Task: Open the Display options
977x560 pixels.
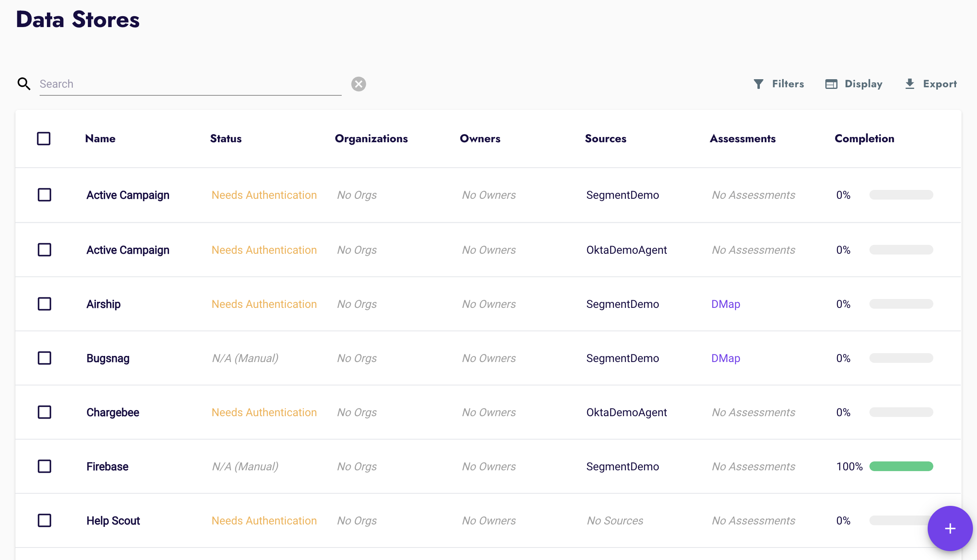Action: coord(854,84)
